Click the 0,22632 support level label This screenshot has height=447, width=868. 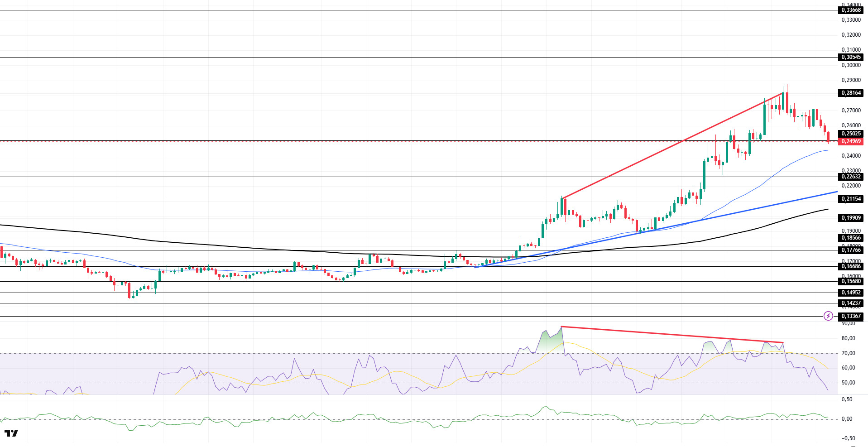[x=851, y=177]
